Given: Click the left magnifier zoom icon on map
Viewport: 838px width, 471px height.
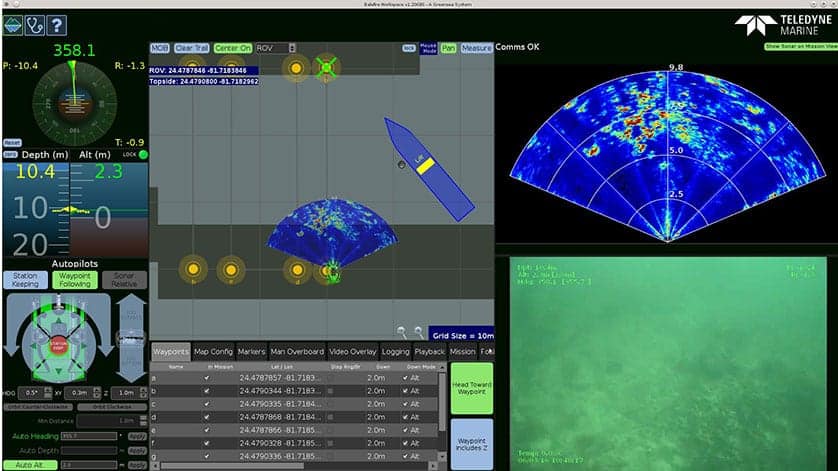Looking at the screenshot, I should pos(401,333).
